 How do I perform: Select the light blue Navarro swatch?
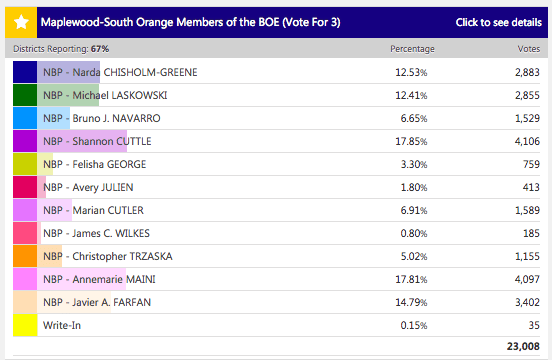[x=25, y=118]
